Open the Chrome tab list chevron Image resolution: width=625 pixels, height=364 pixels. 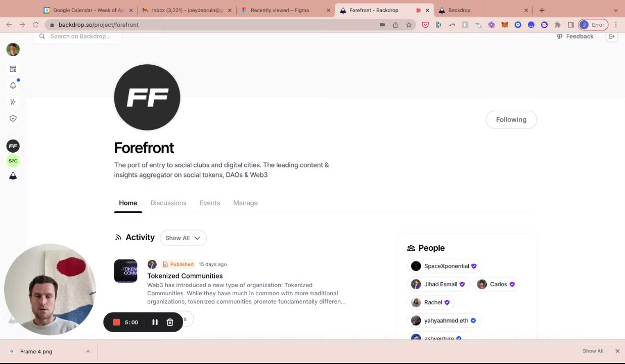[615, 10]
